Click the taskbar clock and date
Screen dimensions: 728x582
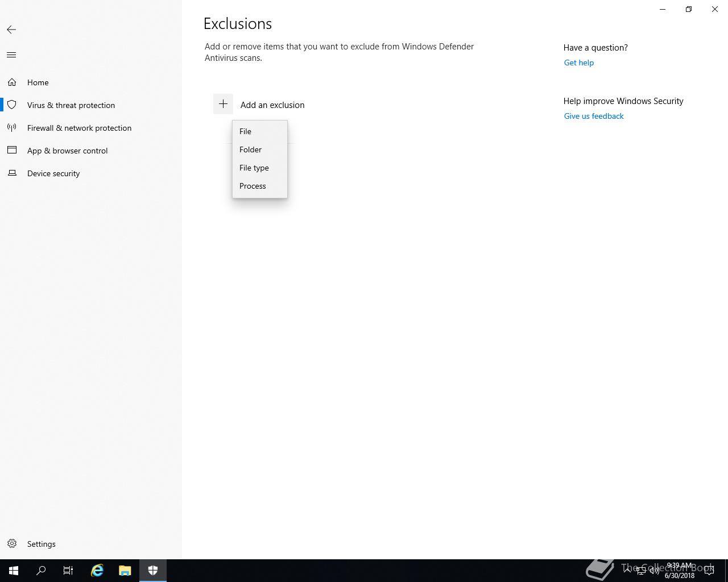(679, 571)
